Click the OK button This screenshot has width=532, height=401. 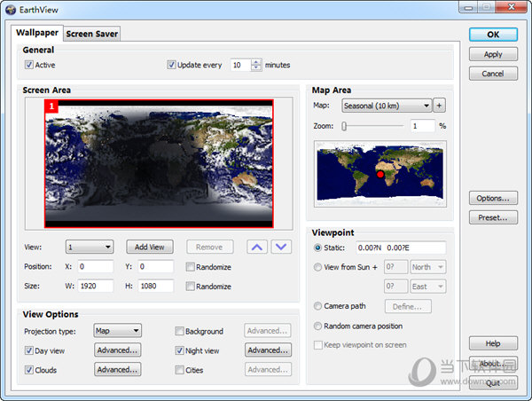(x=493, y=35)
